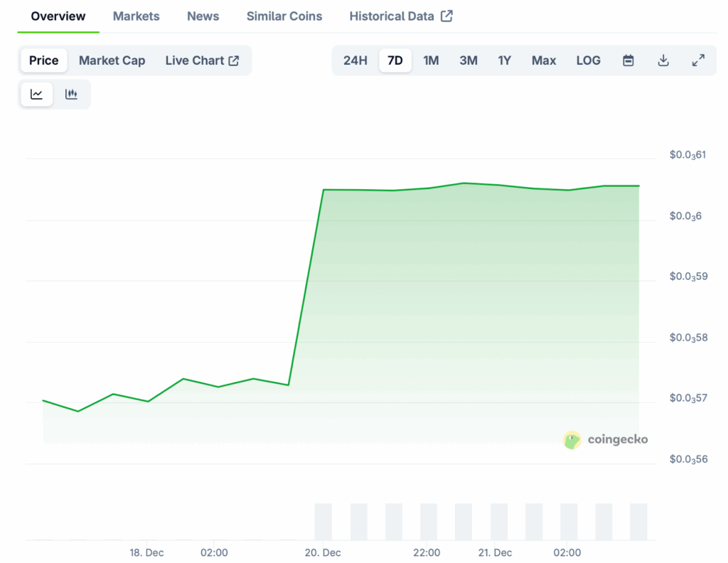
Task: Select the 3M time range
Action: tap(469, 60)
